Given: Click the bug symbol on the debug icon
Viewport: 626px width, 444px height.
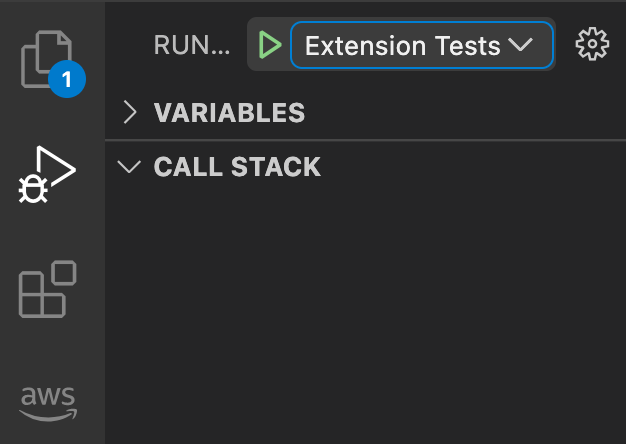Looking at the screenshot, I should [33, 189].
